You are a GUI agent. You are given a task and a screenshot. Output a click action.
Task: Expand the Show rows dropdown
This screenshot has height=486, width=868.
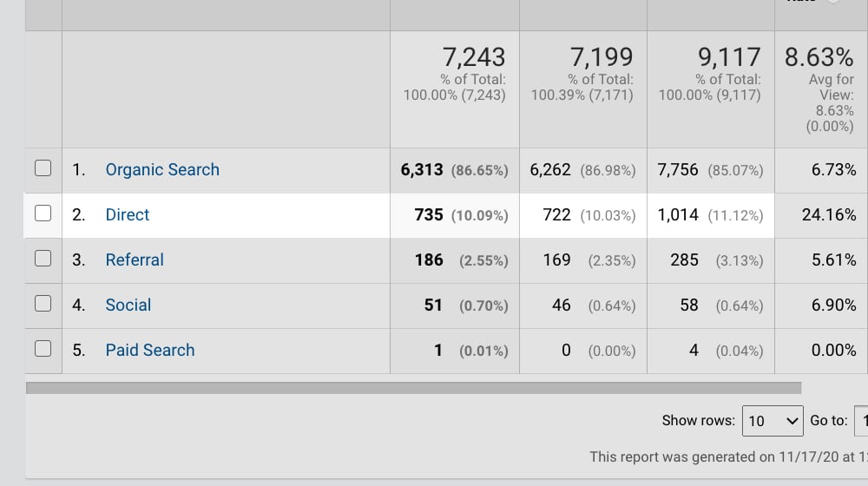pos(773,421)
